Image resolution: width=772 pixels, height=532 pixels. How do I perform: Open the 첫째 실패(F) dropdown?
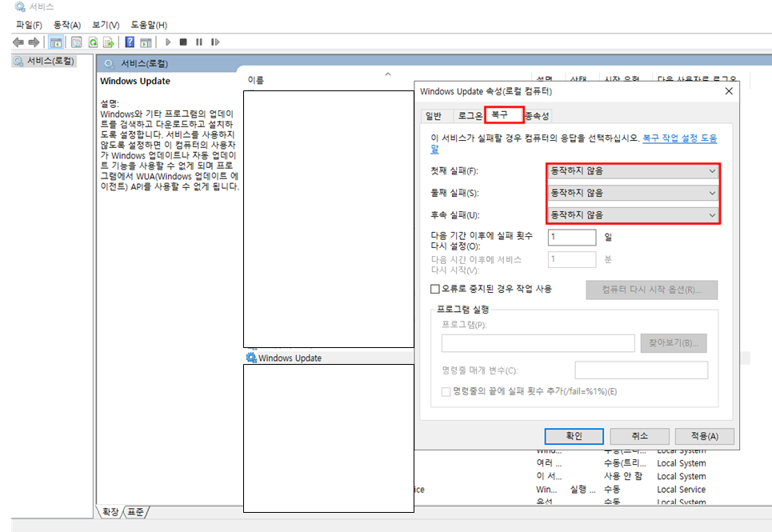633,170
